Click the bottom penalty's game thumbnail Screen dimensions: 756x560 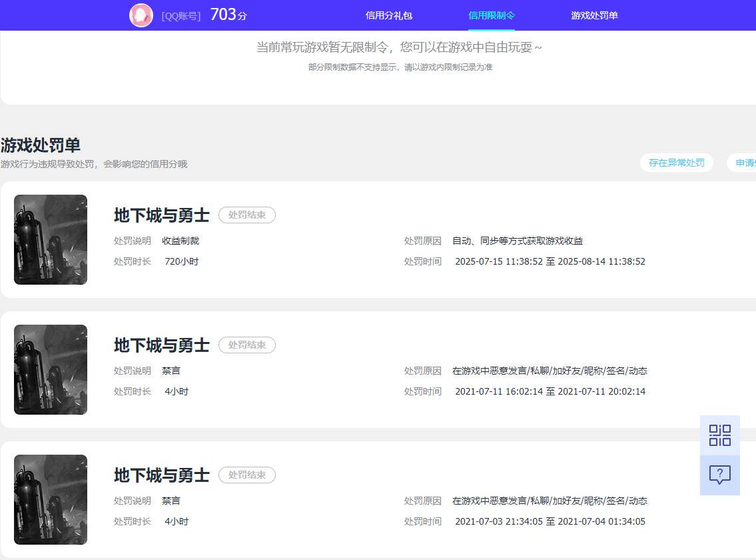(x=50, y=499)
